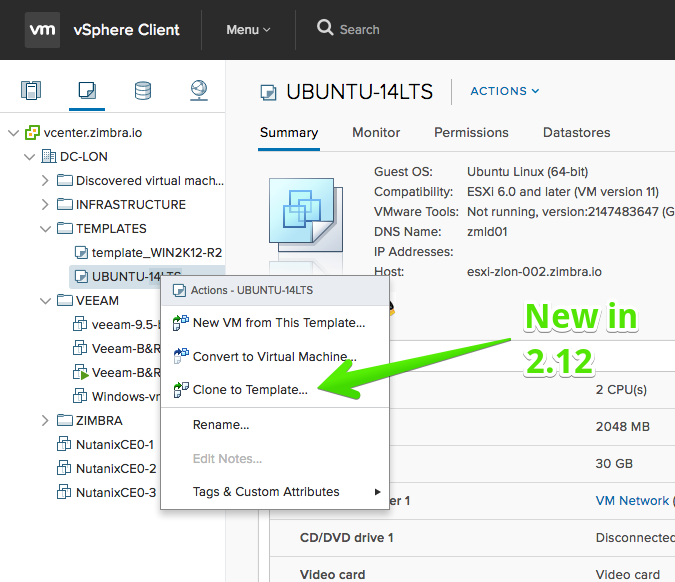Screen dimensions: 675x582
Task: Select NutanixCE0-2 in the tree
Action: click(x=116, y=468)
